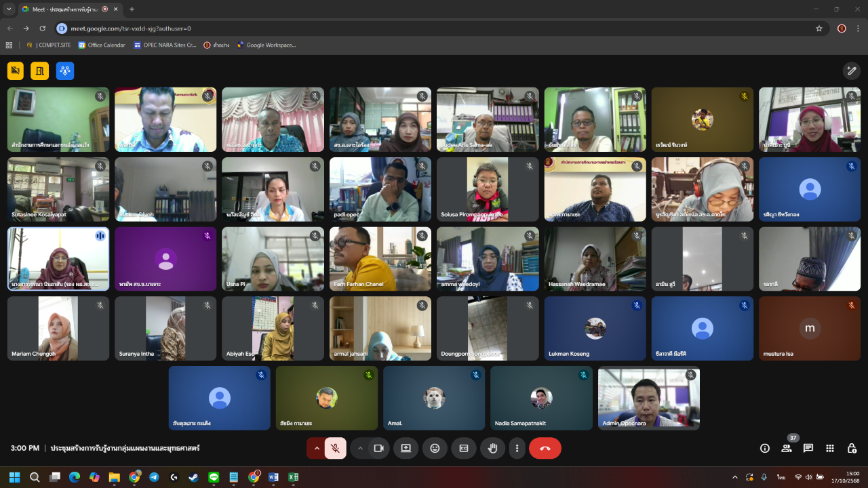Screen dimensions: 868x488
Task: Click the red leave call button
Action: (x=545, y=448)
